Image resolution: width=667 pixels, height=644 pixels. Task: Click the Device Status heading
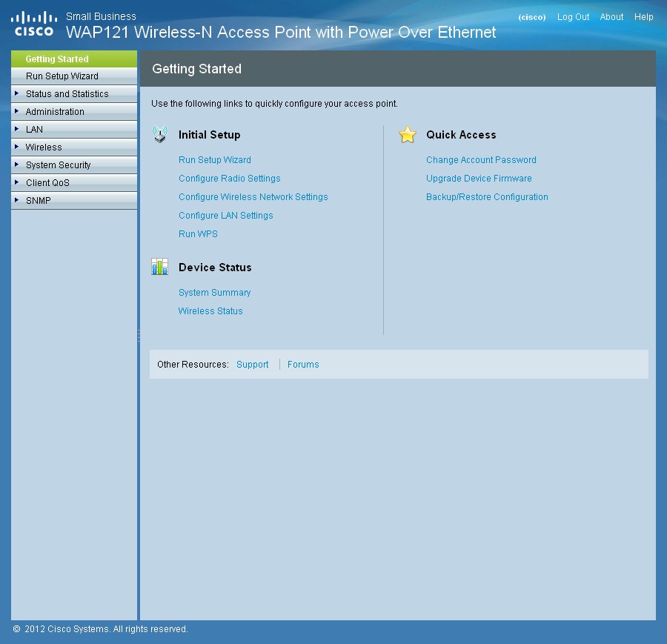tap(215, 268)
